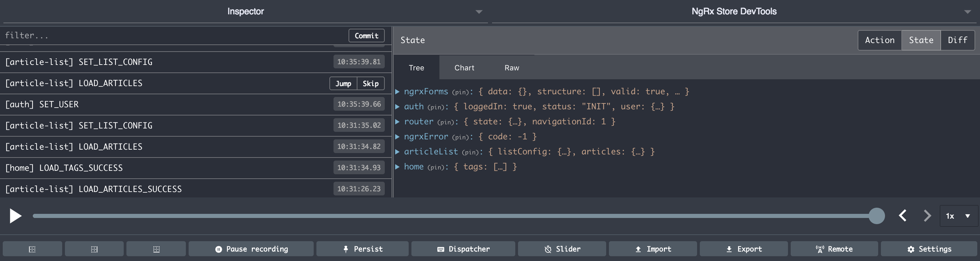Expand the articleList state node
This screenshot has width=980, height=261.
[x=397, y=152]
